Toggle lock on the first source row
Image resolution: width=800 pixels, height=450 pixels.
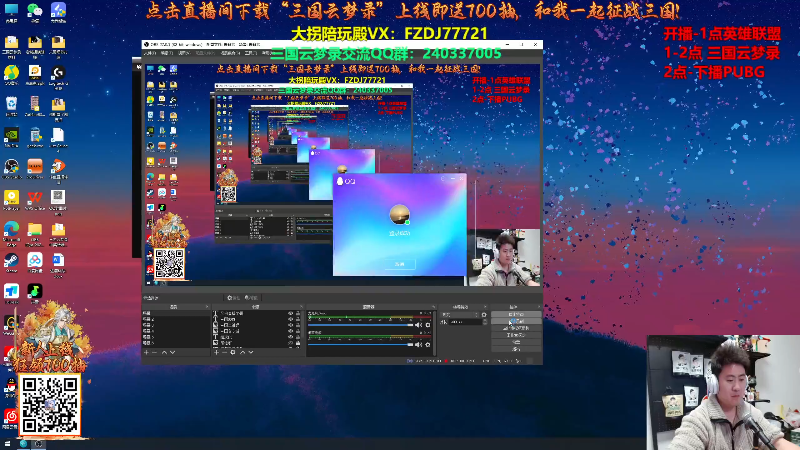(x=298, y=313)
